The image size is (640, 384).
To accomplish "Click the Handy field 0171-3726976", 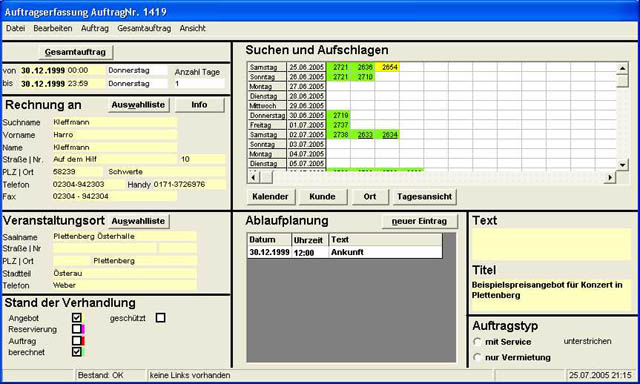I will (x=189, y=184).
